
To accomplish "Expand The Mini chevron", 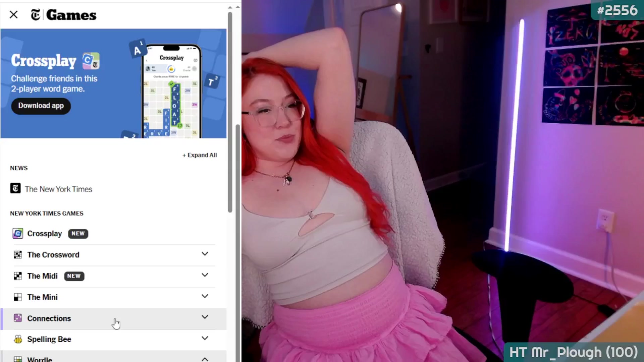I will [205, 296].
